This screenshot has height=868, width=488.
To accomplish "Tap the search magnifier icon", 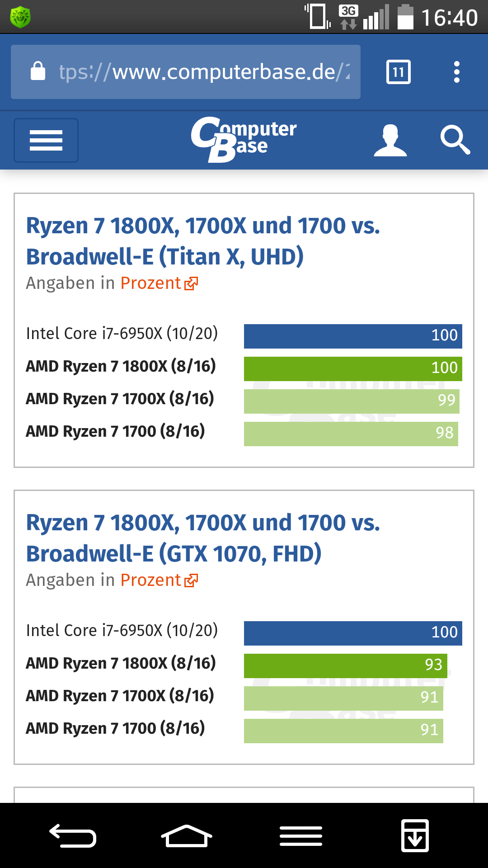I will coord(455,140).
